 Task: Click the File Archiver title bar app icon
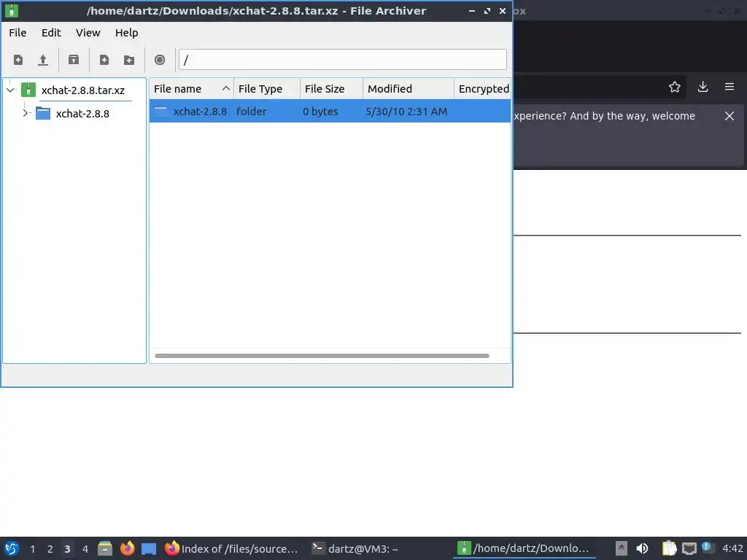(12, 10)
